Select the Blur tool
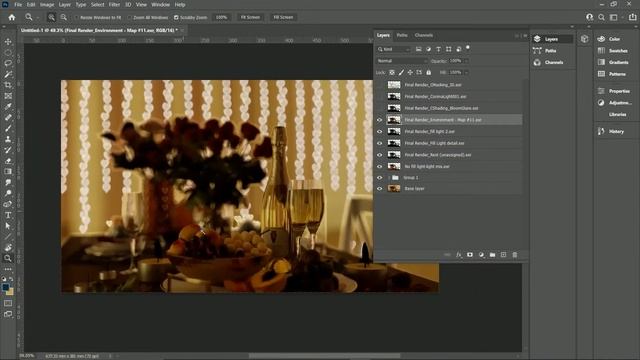The width and height of the screenshot is (640, 360). [8, 182]
